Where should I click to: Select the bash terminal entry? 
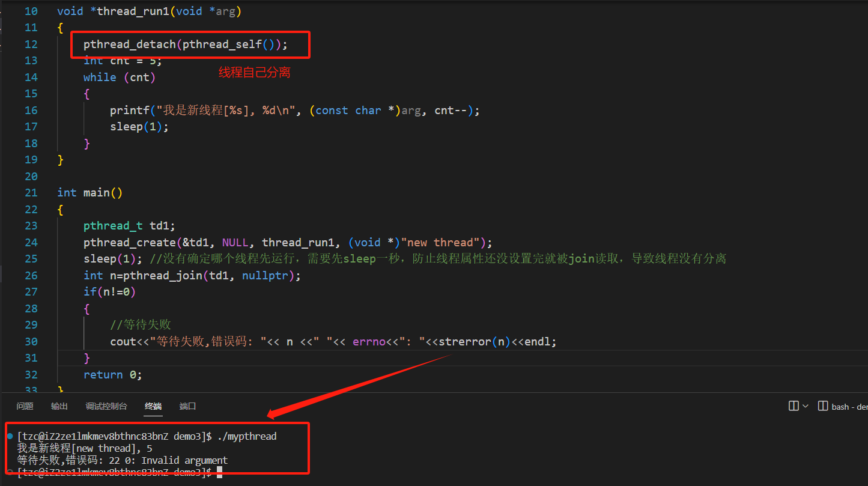pos(843,407)
